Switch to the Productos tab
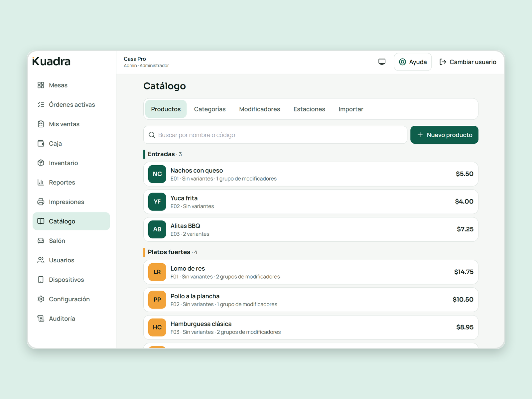Viewport: 532px width, 399px height. pyautogui.click(x=166, y=109)
